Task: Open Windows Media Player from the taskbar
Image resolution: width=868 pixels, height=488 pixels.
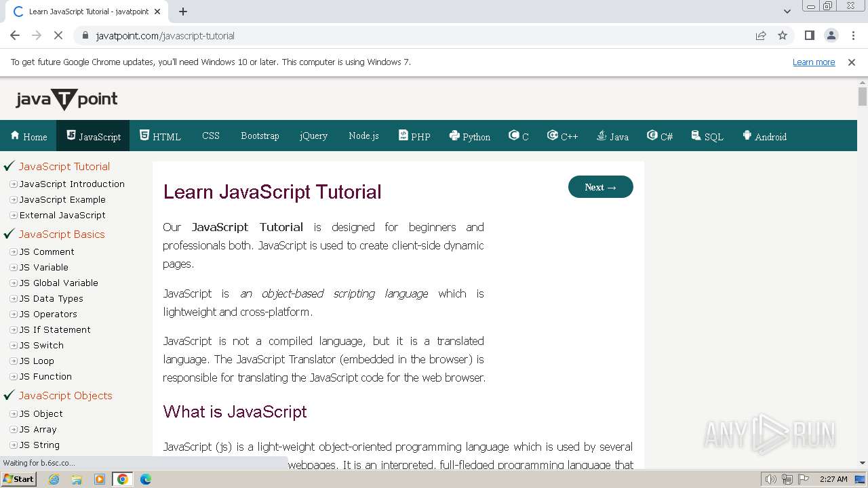Action: (100, 479)
